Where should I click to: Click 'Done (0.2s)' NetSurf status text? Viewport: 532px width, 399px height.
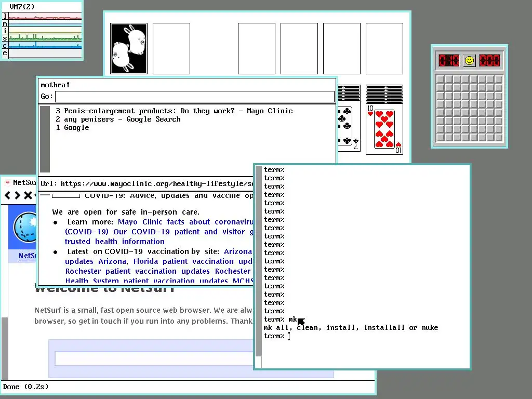26,387
